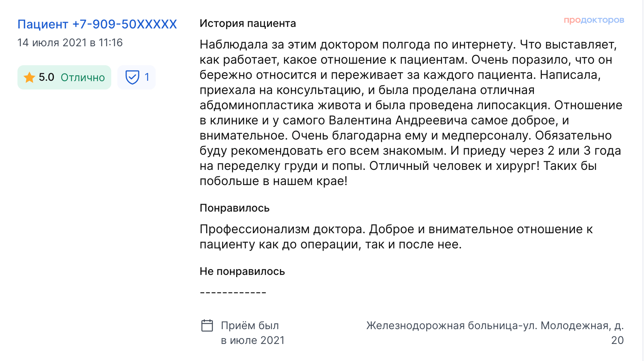Click the Приём был visit label
Image resolution: width=644 pixels, height=361 pixels.
coord(250,326)
